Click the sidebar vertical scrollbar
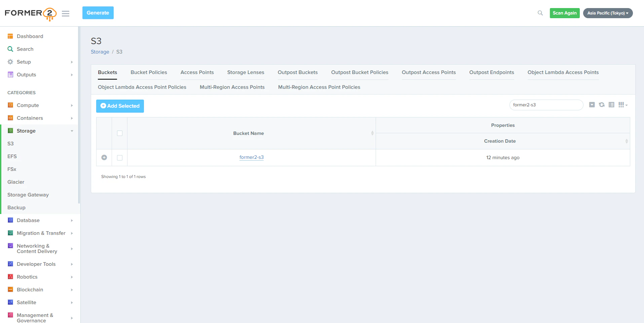Screen dimensions: 644x323 (79, 115)
